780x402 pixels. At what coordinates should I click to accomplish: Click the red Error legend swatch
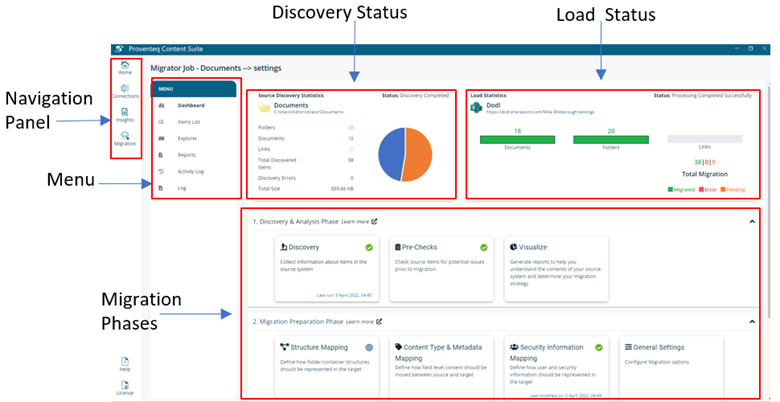(x=701, y=189)
